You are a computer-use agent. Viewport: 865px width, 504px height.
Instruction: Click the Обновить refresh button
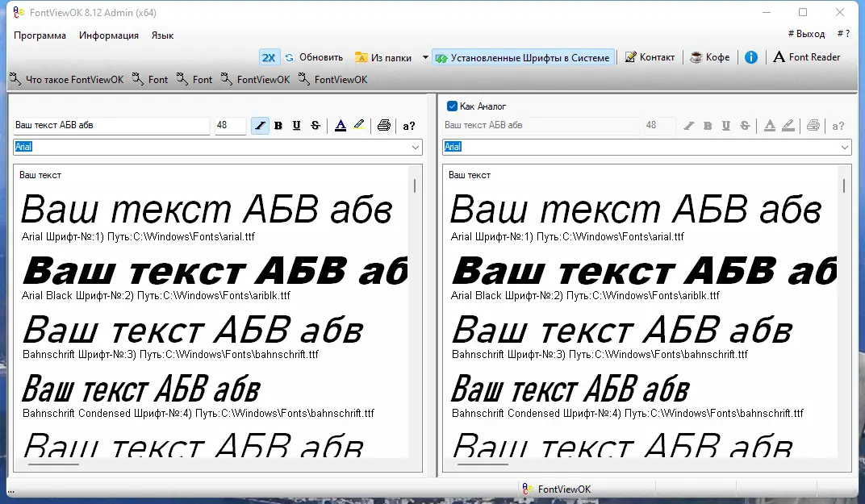(313, 57)
